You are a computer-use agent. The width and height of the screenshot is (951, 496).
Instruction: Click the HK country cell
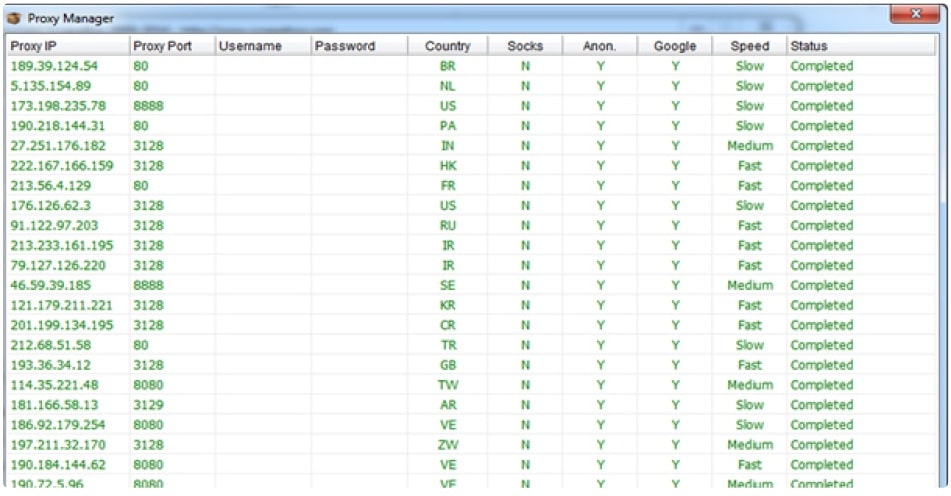pos(448,166)
